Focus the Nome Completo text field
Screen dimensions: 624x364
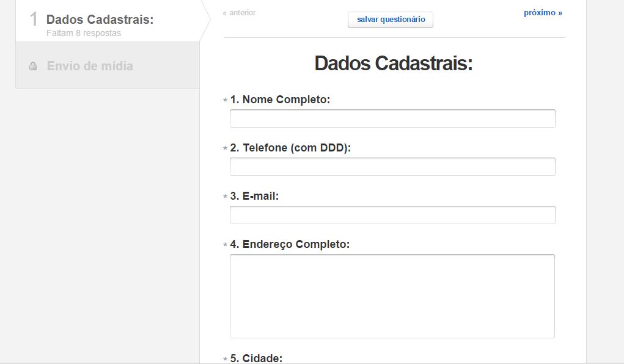(x=392, y=118)
